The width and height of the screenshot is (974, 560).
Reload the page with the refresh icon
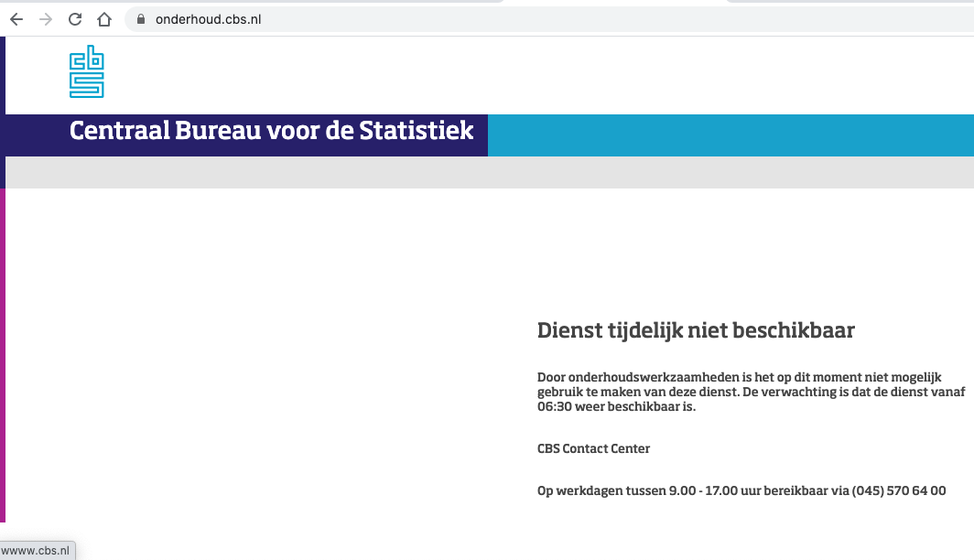click(75, 19)
